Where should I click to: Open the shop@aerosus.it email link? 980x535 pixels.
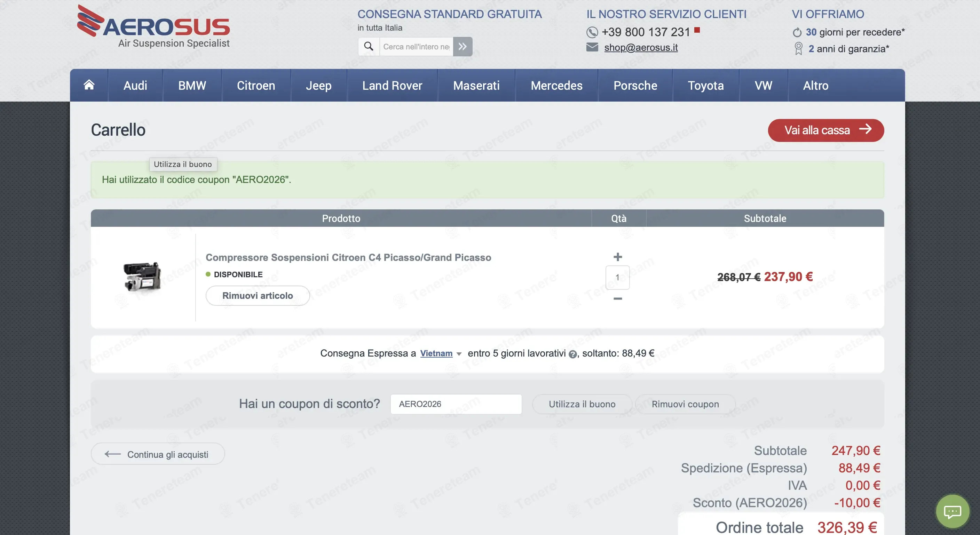click(x=641, y=48)
